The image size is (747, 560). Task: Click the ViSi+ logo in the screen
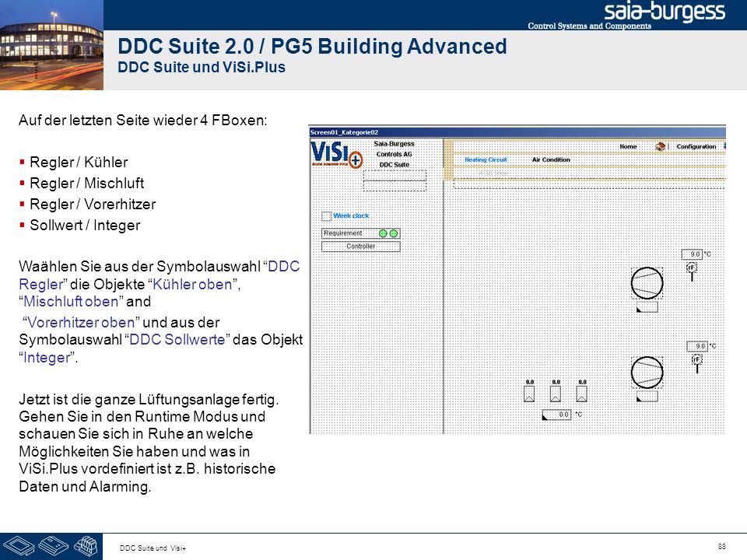click(x=336, y=154)
